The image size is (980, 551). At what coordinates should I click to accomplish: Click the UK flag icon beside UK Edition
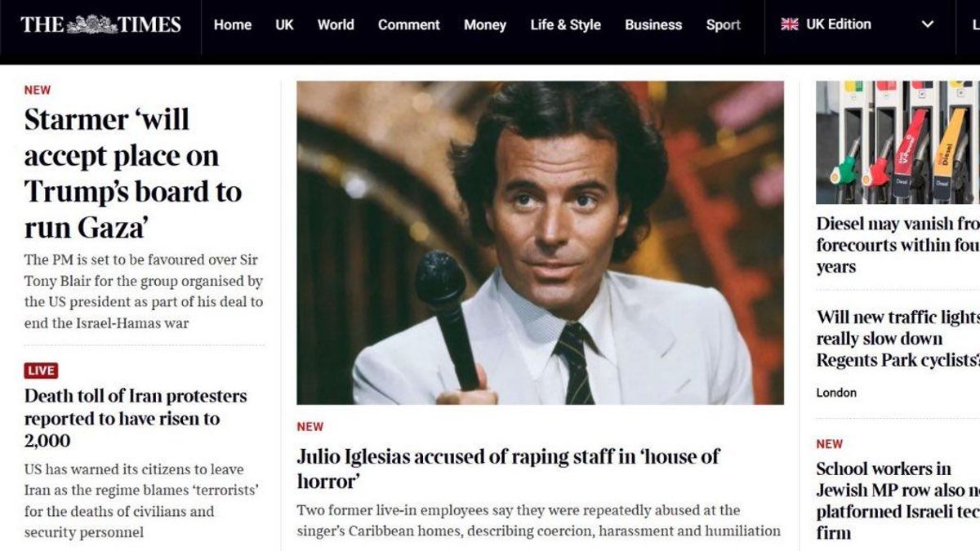point(789,24)
